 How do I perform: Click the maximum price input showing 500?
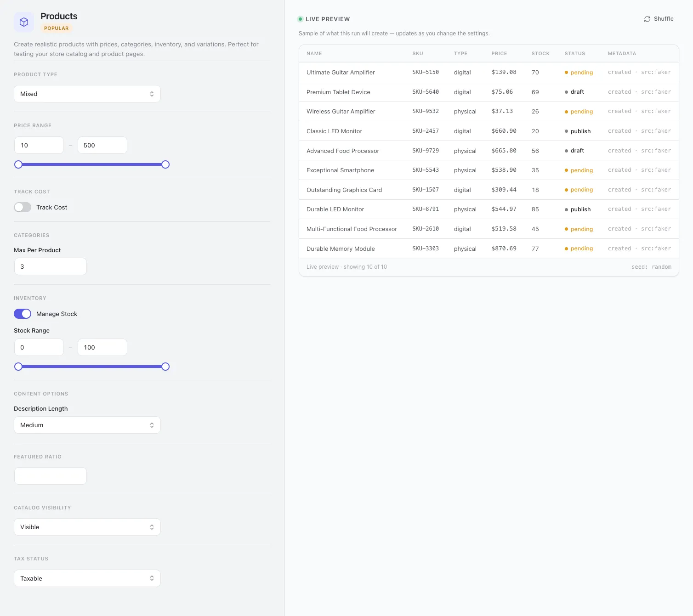(102, 145)
